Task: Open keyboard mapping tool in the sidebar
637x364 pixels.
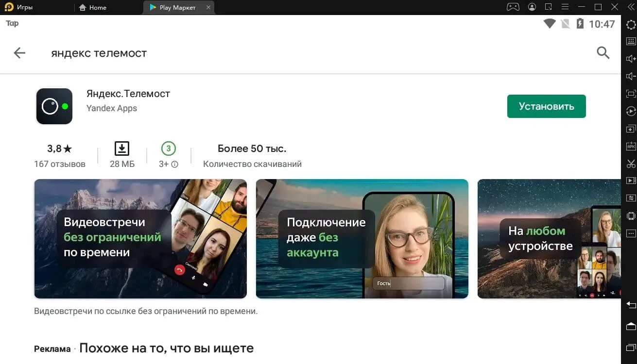Action: [631, 41]
